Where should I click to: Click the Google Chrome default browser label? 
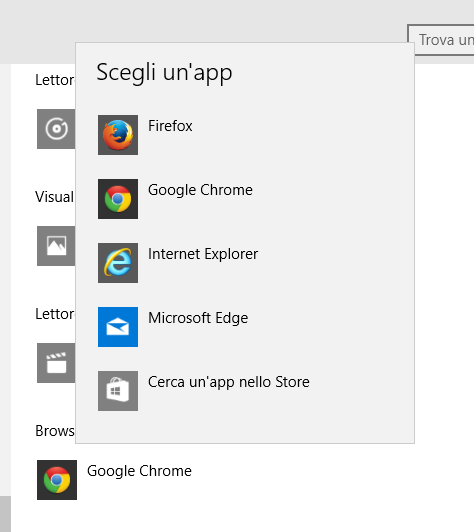139,471
